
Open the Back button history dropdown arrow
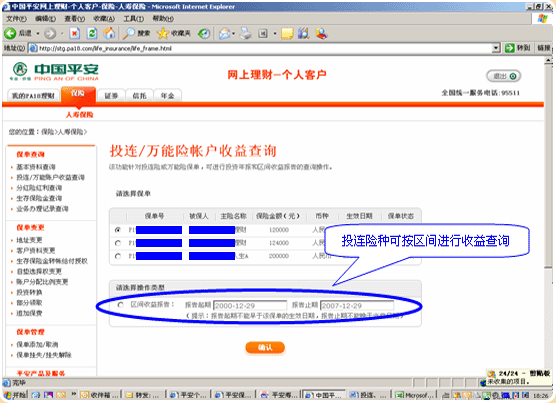click(38, 34)
